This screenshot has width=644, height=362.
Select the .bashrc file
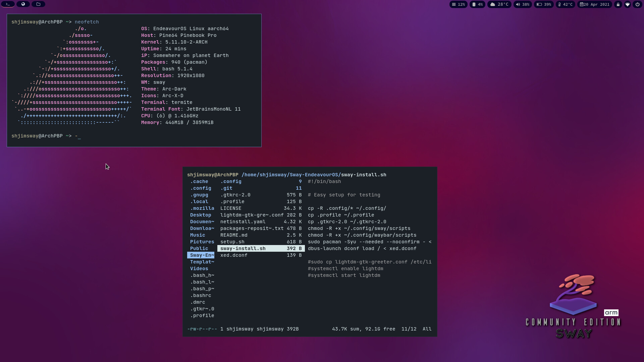(x=201, y=295)
